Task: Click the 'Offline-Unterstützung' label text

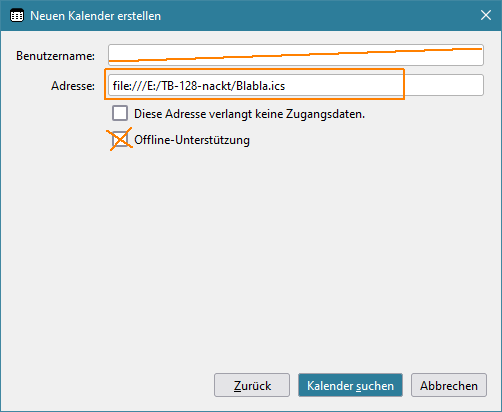Action: (192, 140)
